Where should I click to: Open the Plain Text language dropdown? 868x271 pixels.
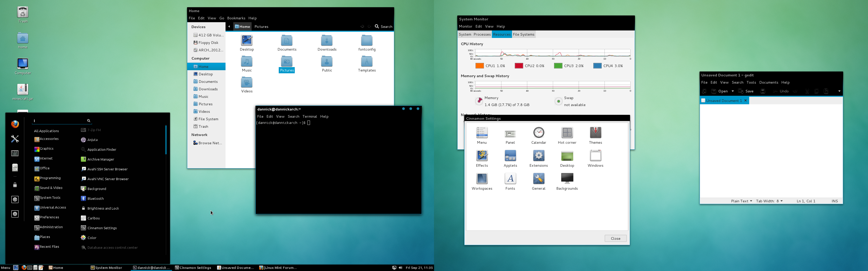tap(741, 201)
